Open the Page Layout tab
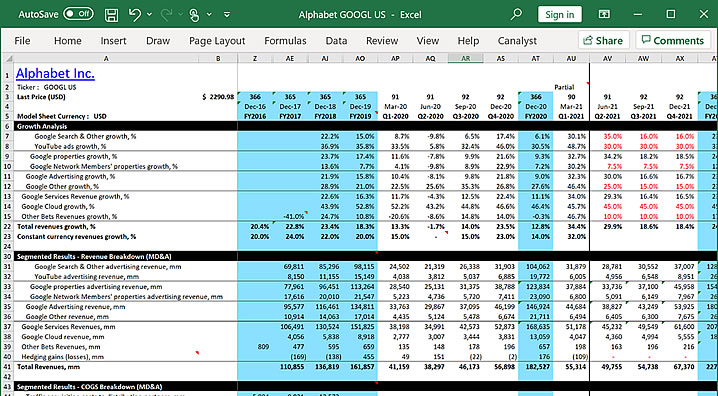Image resolution: width=718 pixels, height=396 pixels. click(217, 41)
